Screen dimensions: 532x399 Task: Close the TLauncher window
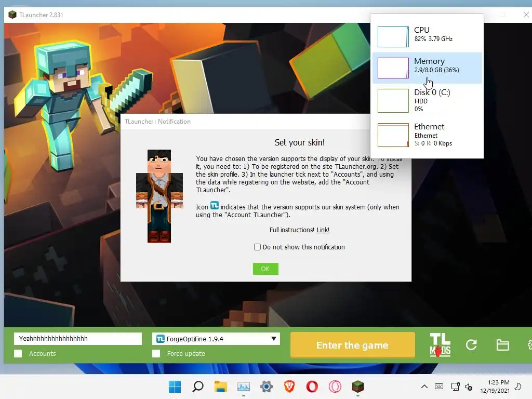pos(526,15)
